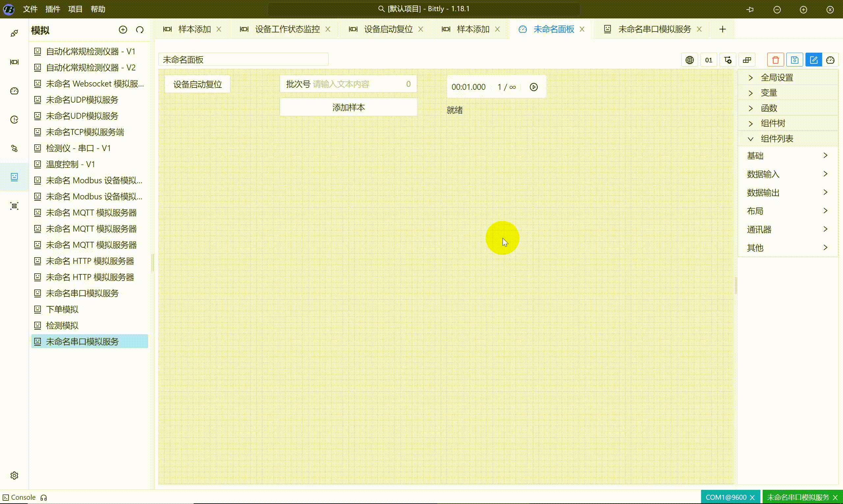This screenshot has width=843, height=504.
Task: Save the panel with floppy disk icon
Action: [x=795, y=60]
